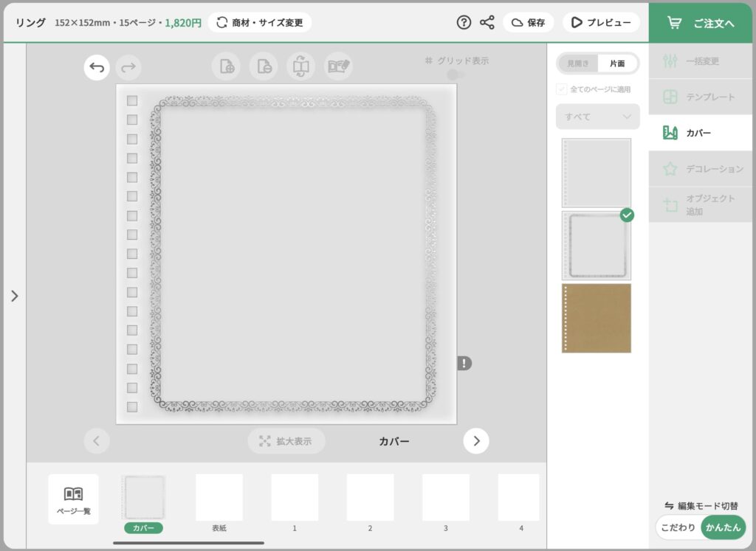Click the redo arrow icon
Viewport: 756px width, 551px height.
pos(128,68)
